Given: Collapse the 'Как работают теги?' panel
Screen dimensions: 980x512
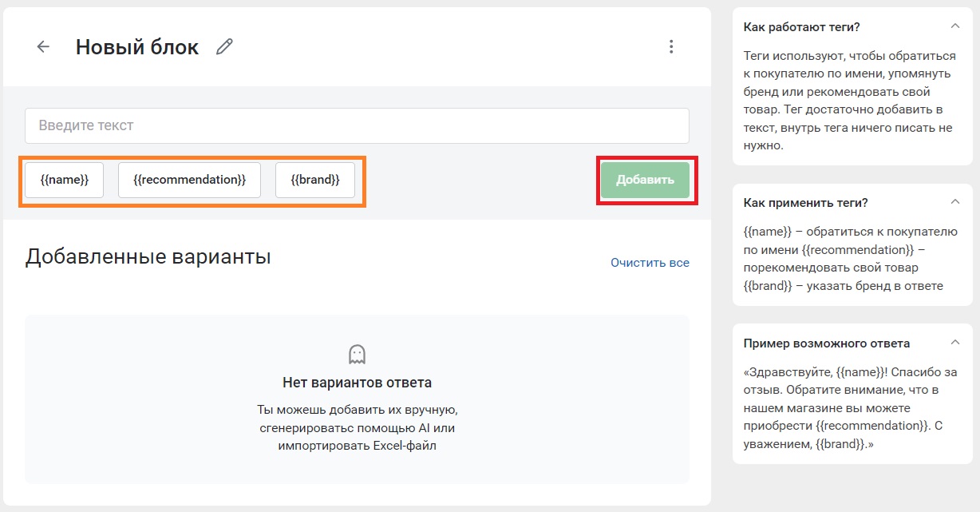Looking at the screenshot, I should (954, 26).
